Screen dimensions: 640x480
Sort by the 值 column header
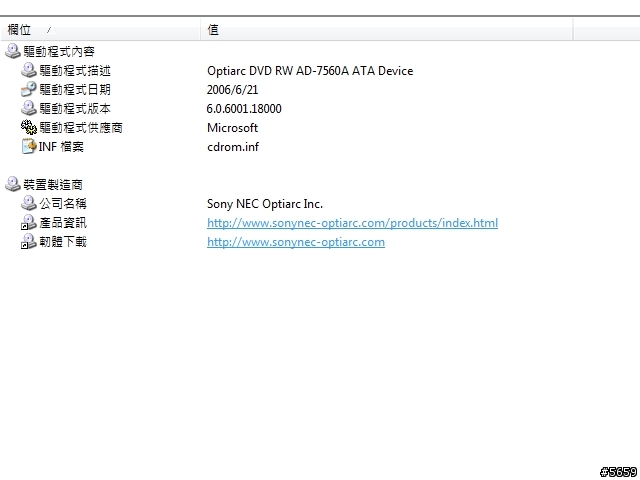[387, 29]
